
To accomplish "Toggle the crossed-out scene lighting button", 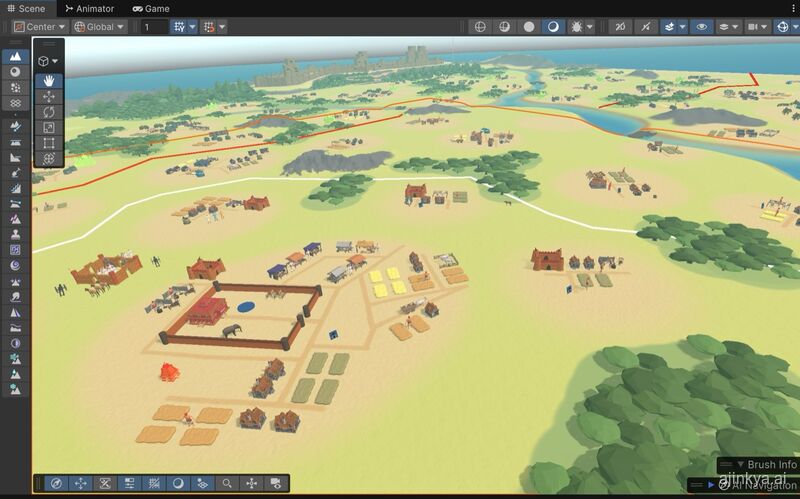I will click(x=646, y=27).
